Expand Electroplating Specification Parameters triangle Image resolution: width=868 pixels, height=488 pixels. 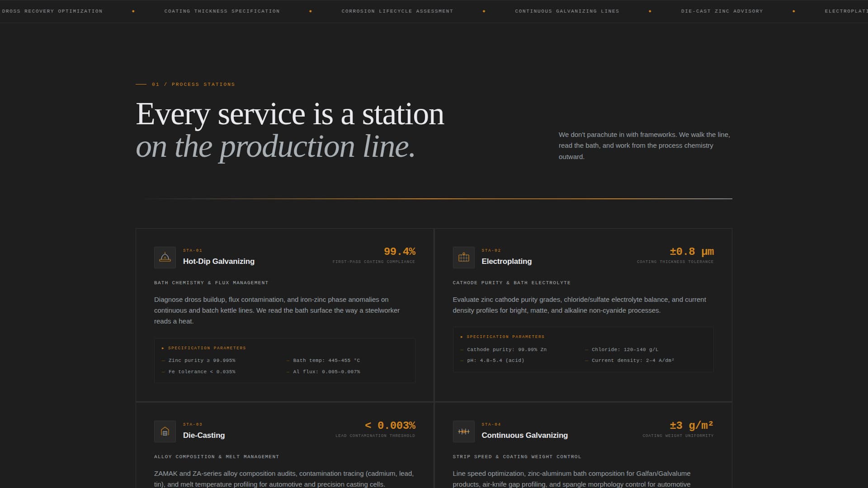pyautogui.click(x=462, y=337)
